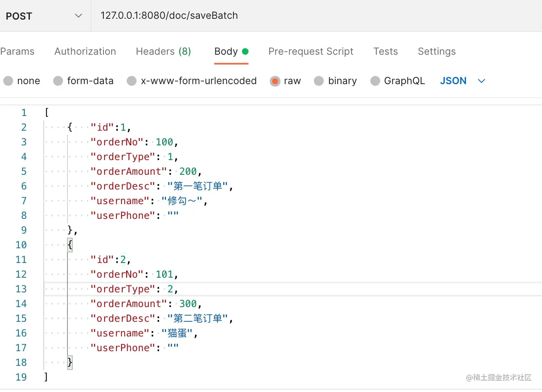Open the Pre-request Script tab
The width and height of the screenshot is (542, 392).
311,51
